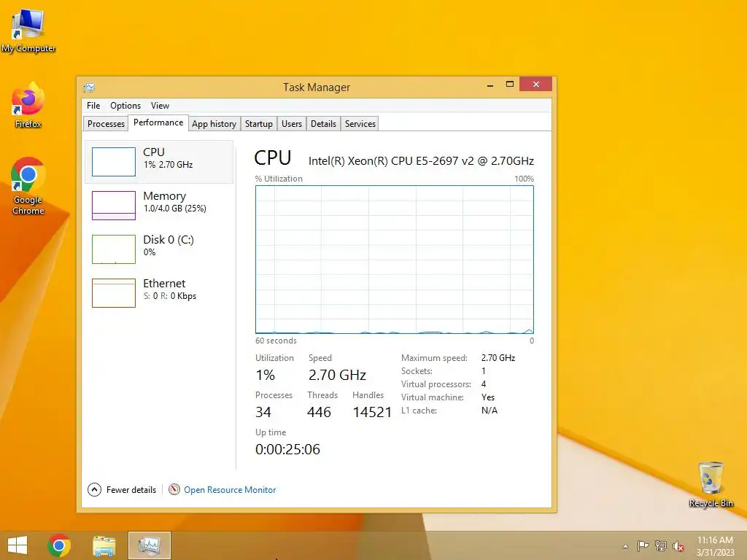Screen dimensions: 747x560
Task: Open Resource Monitor link
Action: (230, 490)
